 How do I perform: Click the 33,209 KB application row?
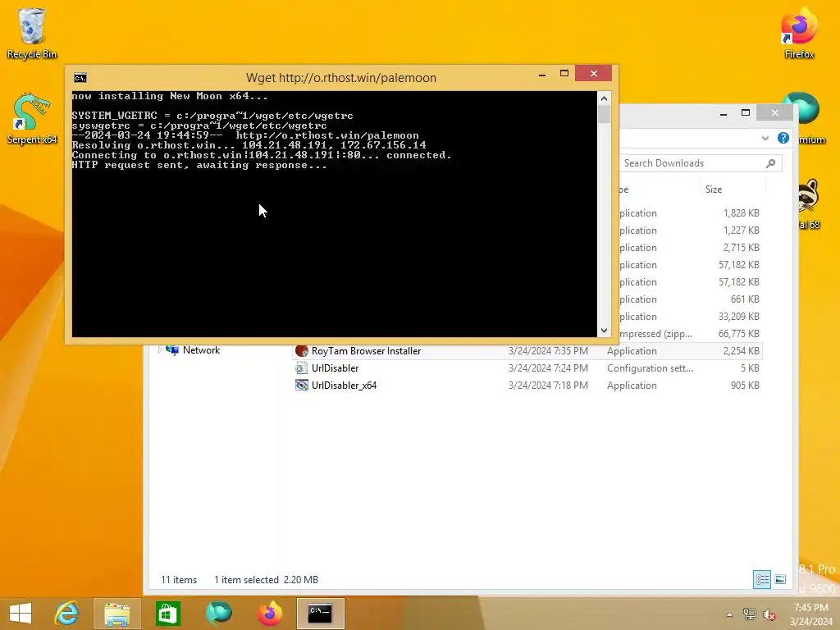691,317
